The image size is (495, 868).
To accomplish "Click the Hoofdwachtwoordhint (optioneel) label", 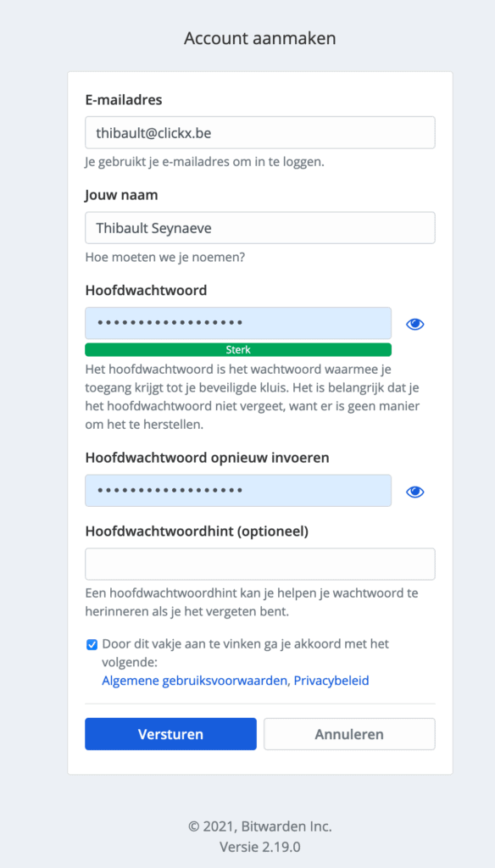I will (197, 531).
